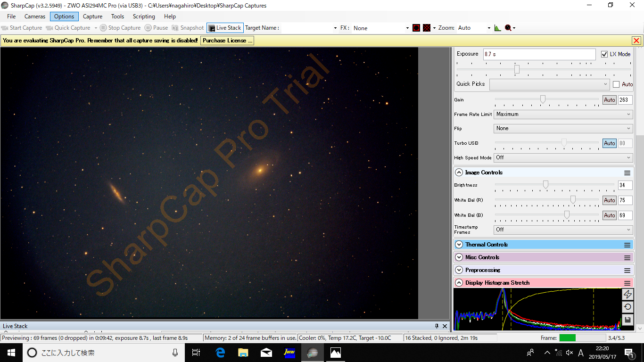
Task: Open the File menu
Action: click(11, 16)
